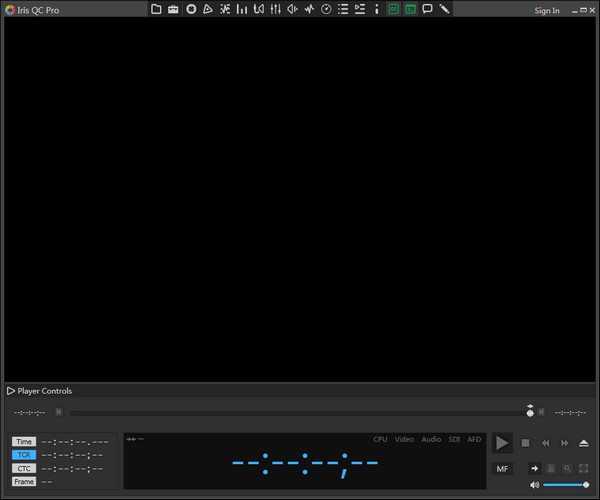Click the seek bar playhead handle
The height and width of the screenshot is (500, 600).
coord(530,413)
